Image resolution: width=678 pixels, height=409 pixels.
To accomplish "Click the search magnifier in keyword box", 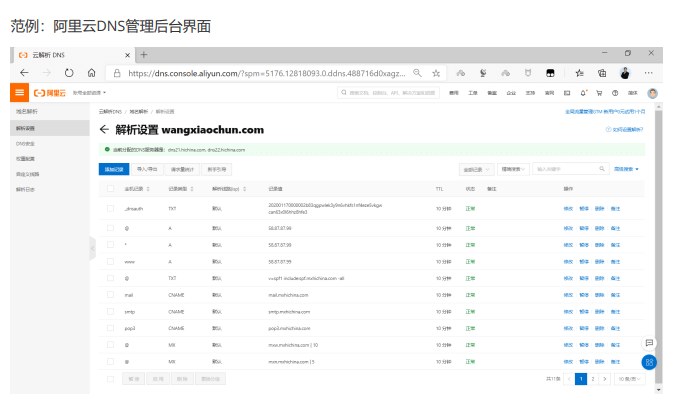I will pos(601,169).
